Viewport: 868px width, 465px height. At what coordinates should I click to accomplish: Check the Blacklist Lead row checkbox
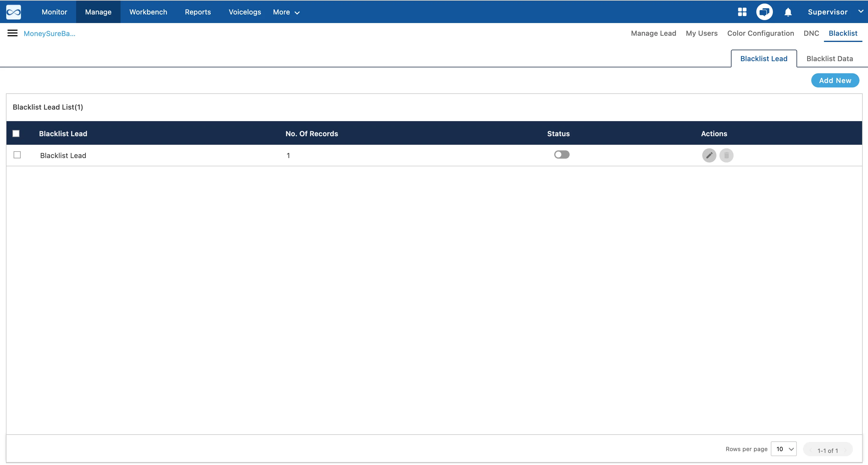pos(17,155)
